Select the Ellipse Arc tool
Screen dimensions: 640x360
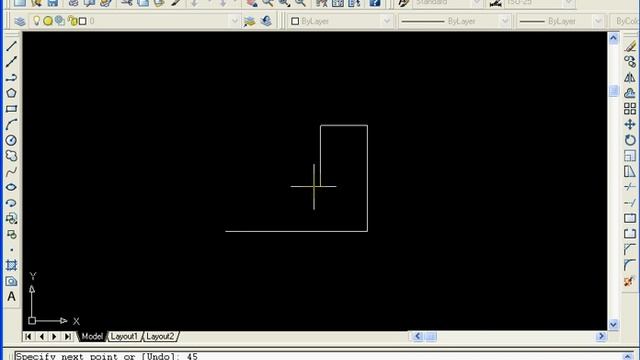pyautogui.click(x=11, y=203)
